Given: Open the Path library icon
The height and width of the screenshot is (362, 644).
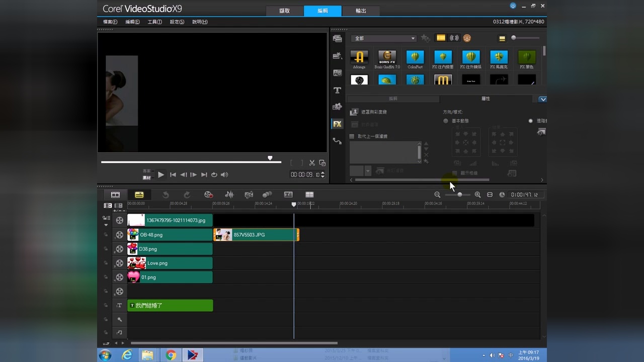Looking at the screenshot, I should pos(337,141).
